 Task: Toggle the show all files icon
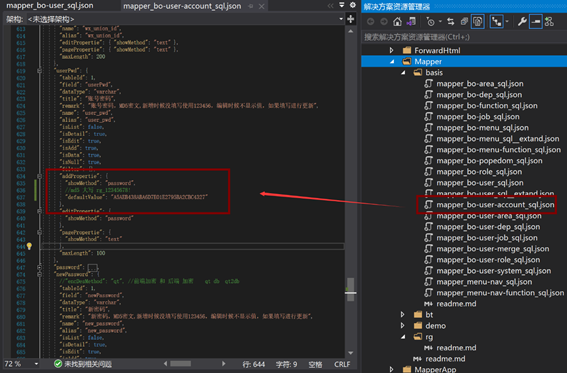478,22
